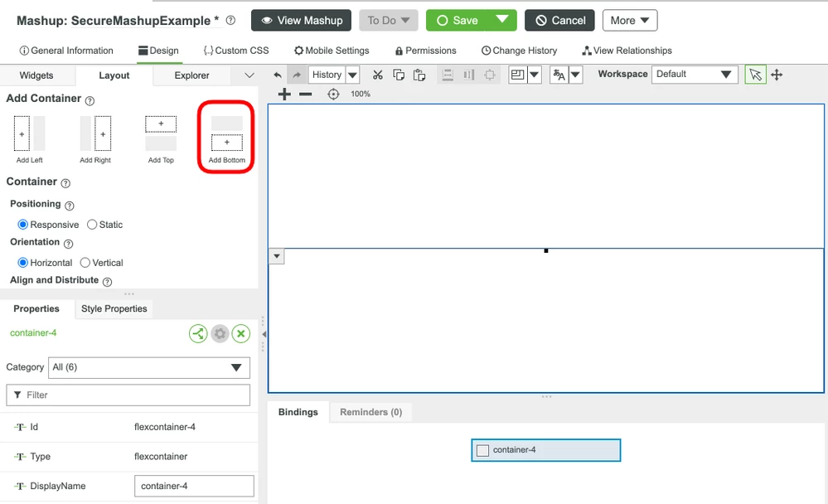Open the To Do dropdown

(389, 20)
